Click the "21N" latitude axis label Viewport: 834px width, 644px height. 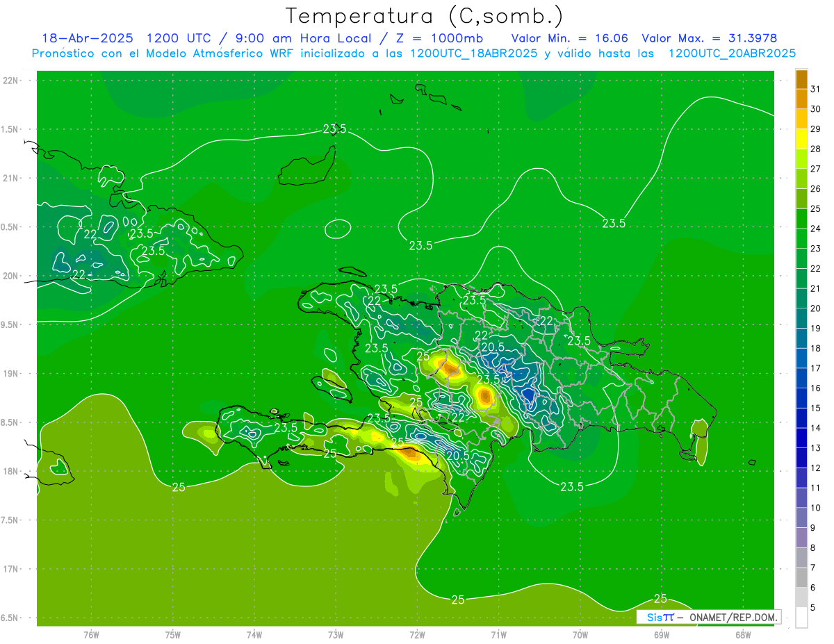coord(11,179)
